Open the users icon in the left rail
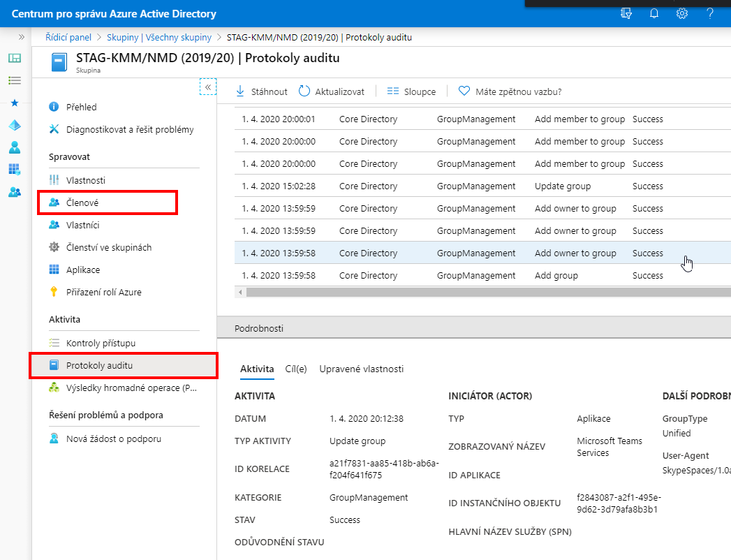731x560 pixels. point(15,147)
